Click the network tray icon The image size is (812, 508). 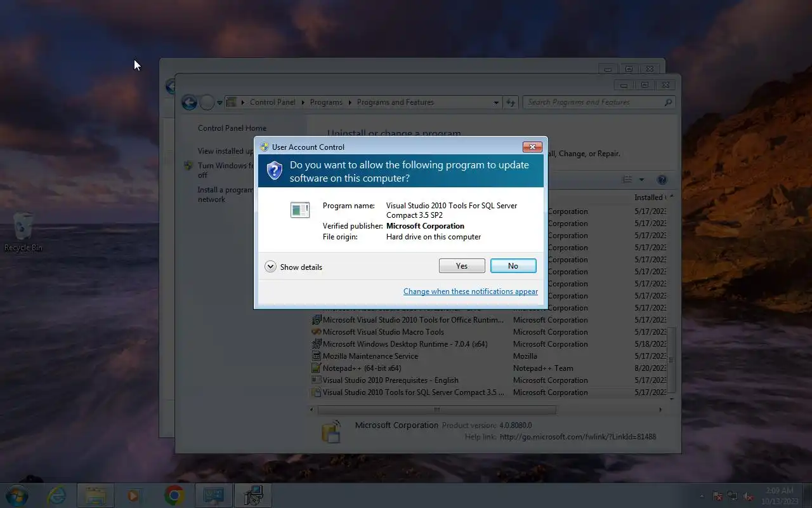[x=733, y=496]
